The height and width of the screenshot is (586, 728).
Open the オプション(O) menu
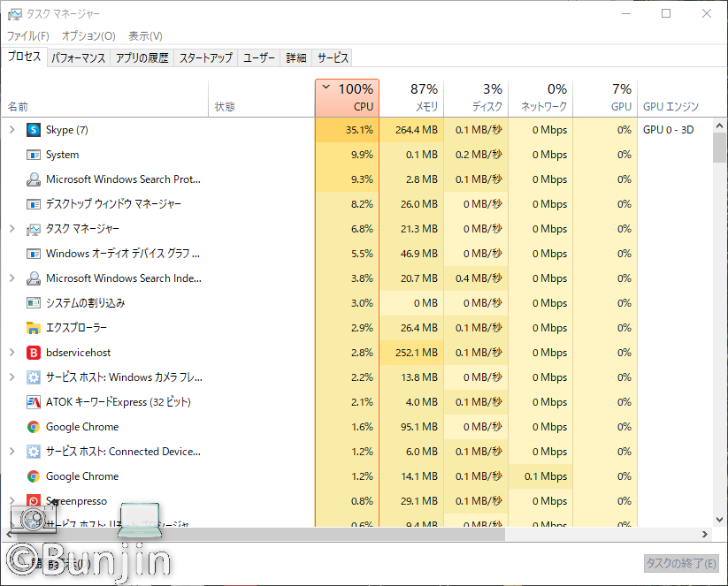(x=88, y=35)
